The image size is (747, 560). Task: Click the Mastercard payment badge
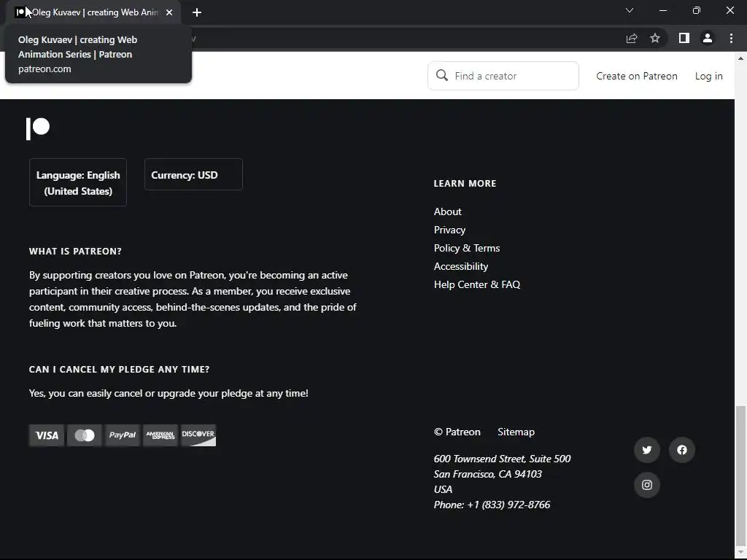coord(85,435)
